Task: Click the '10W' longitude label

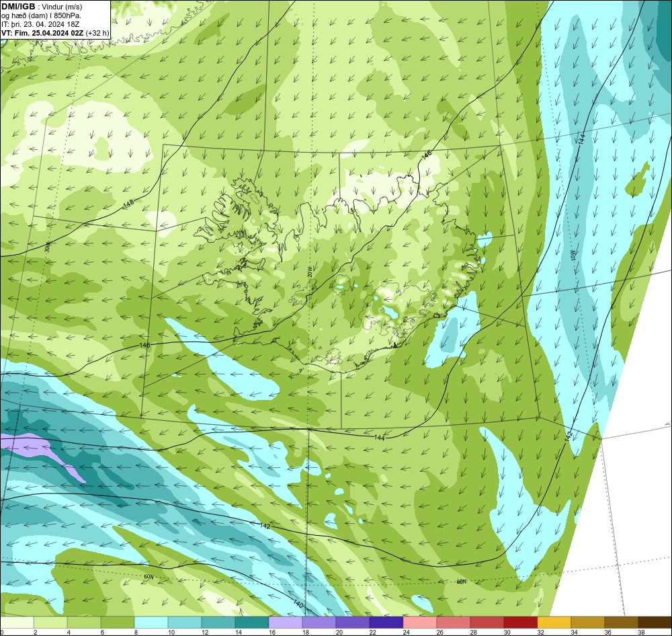Action: pyautogui.click(x=573, y=255)
